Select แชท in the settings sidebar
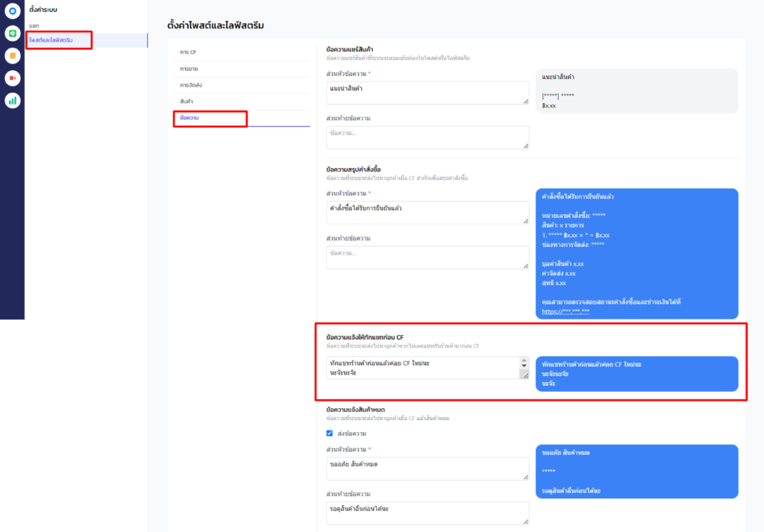Image resolution: width=764 pixels, height=532 pixels. (34, 26)
